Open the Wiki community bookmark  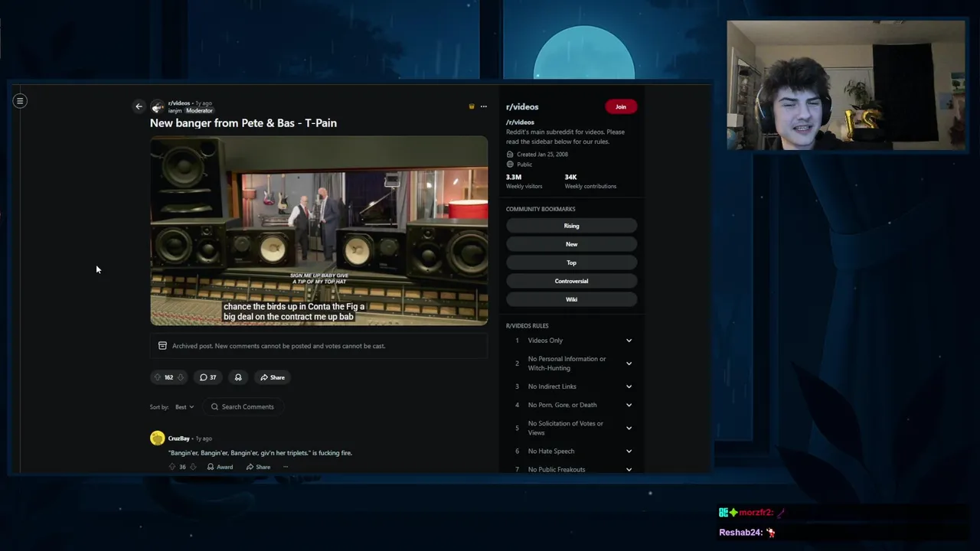[x=571, y=299]
